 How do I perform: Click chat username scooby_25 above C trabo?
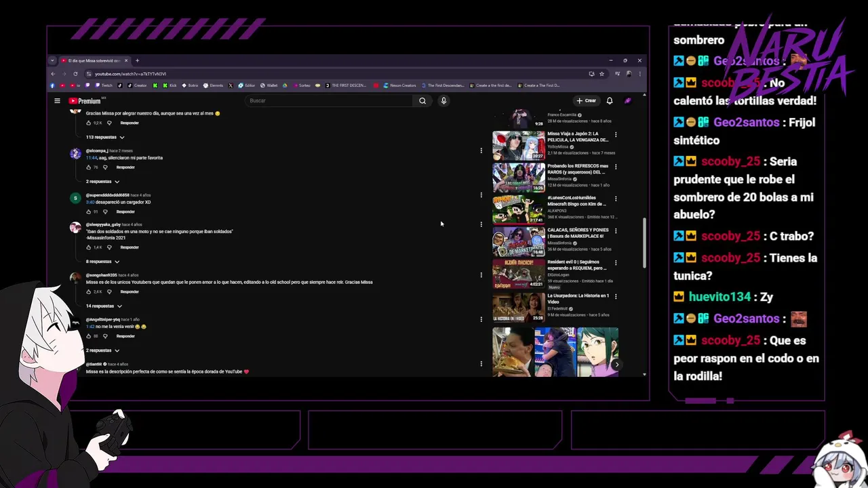click(730, 237)
